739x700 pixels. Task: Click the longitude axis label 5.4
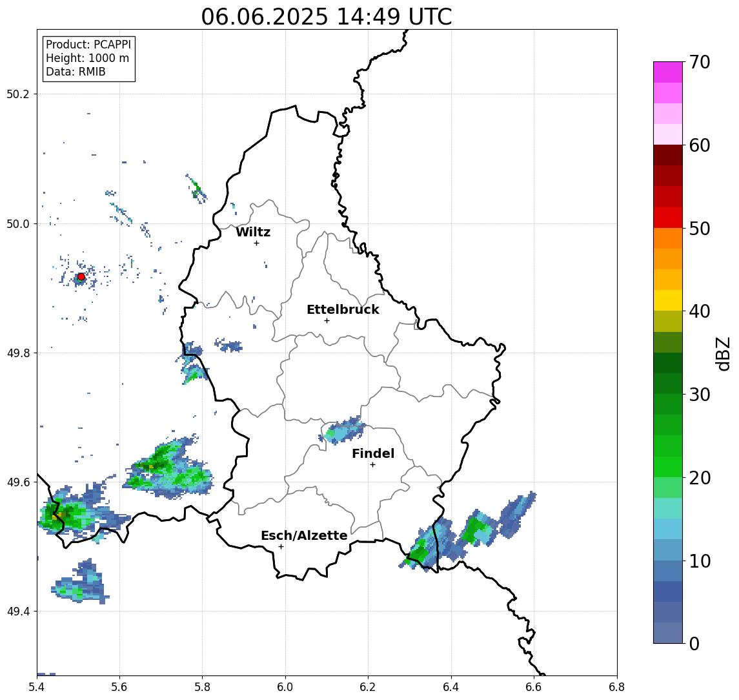(x=37, y=687)
